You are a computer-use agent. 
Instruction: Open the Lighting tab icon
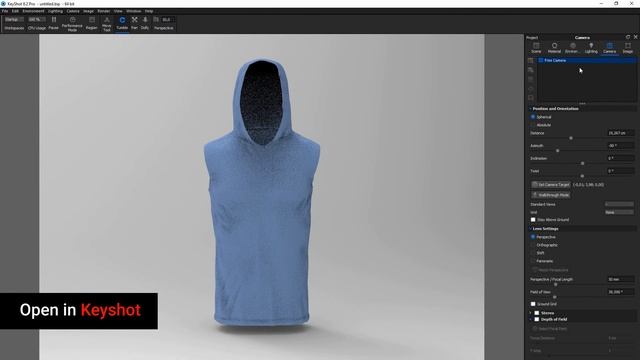coord(591,46)
